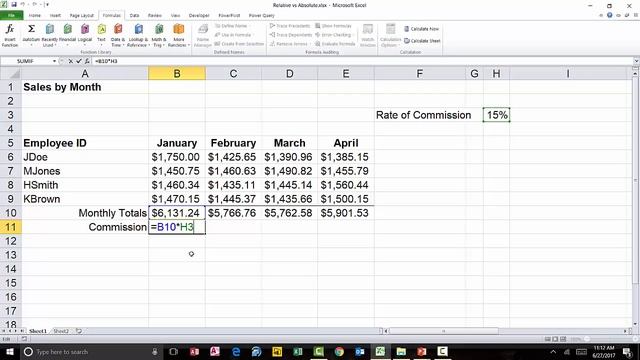
Task: Switch to the Power Query ribbon tab
Action: [262, 16]
